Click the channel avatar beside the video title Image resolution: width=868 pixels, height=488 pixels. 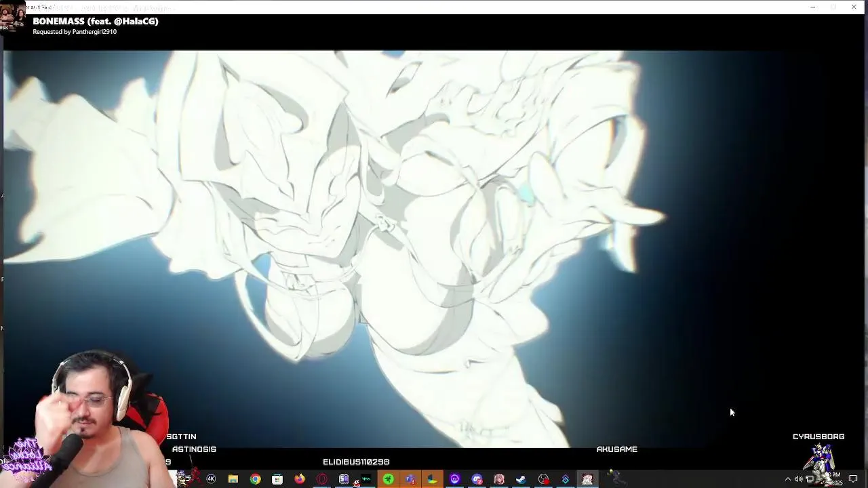[13, 18]
